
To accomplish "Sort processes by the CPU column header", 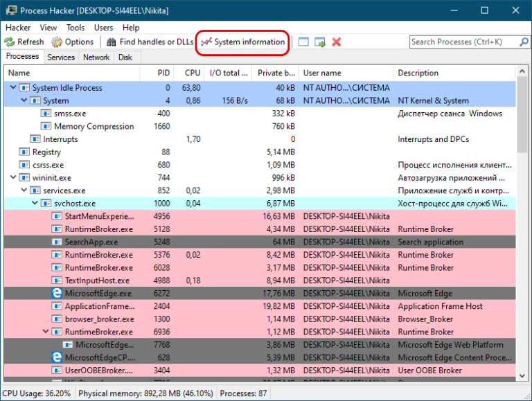I will click(x=192, y=73).
